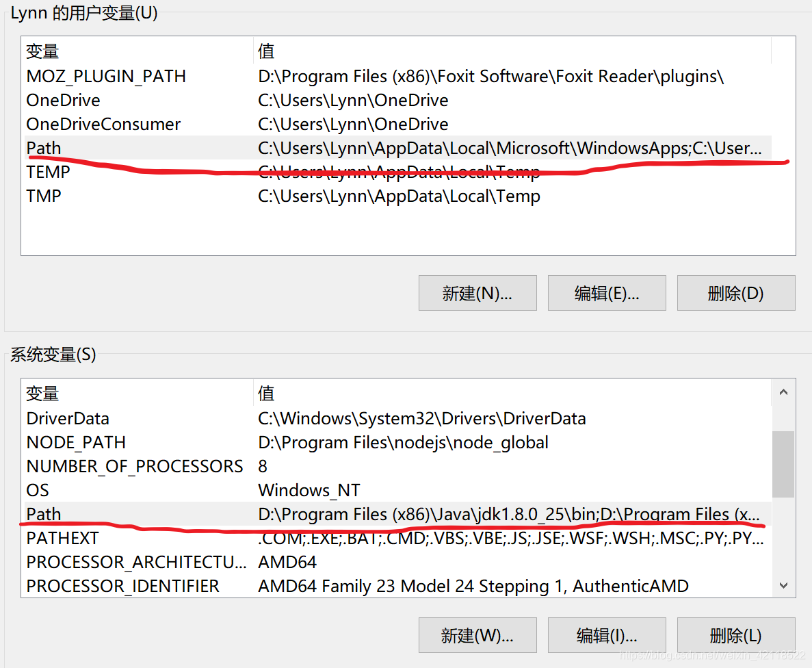Select the NODE_PATH system variable row

(x=397, y=442)
